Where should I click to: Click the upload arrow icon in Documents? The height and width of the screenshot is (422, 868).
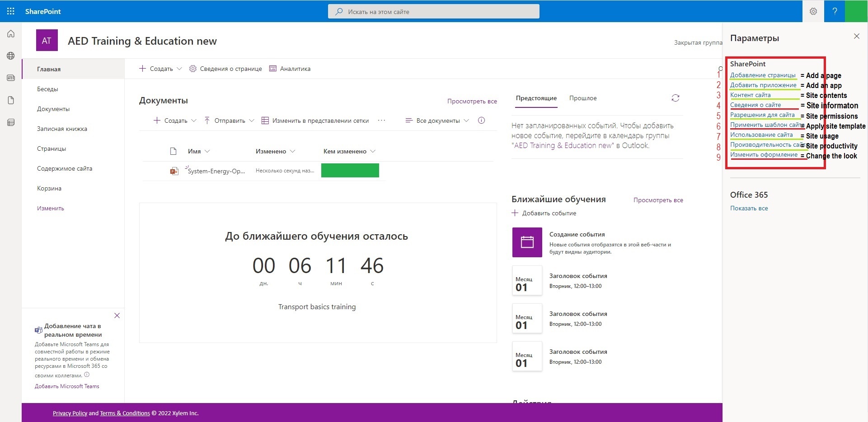coord(207,121)
